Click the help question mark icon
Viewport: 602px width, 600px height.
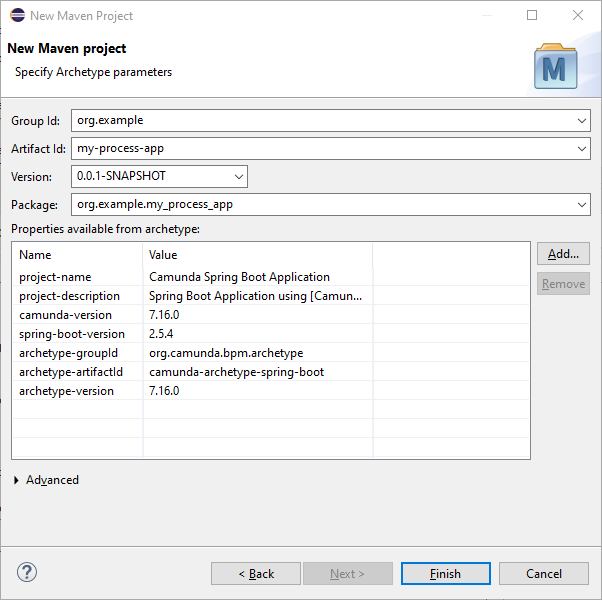coord(27,573)
